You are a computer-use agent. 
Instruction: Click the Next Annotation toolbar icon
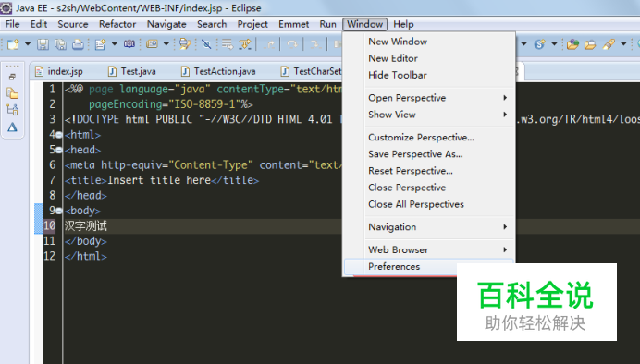[245, 44]
